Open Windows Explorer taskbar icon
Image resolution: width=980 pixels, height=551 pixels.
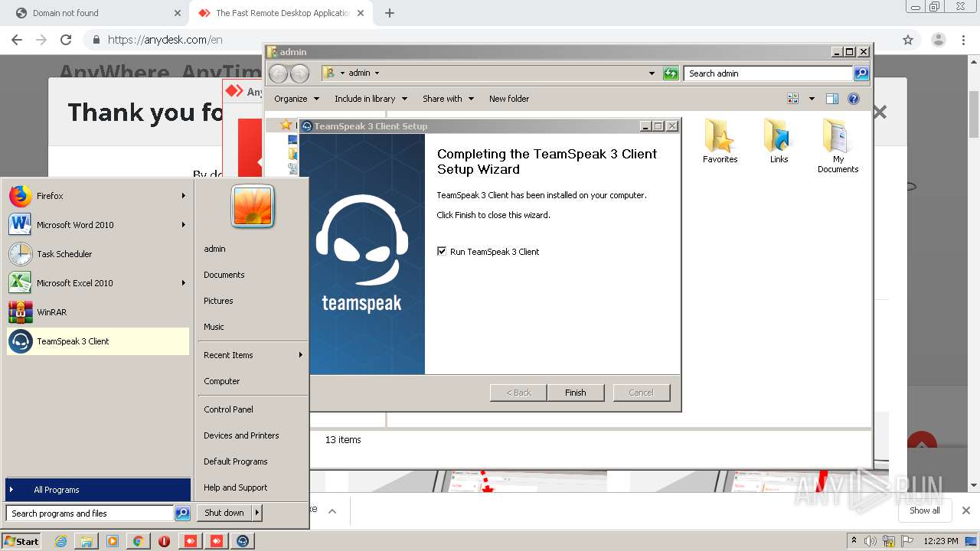(x=87, y=541)
